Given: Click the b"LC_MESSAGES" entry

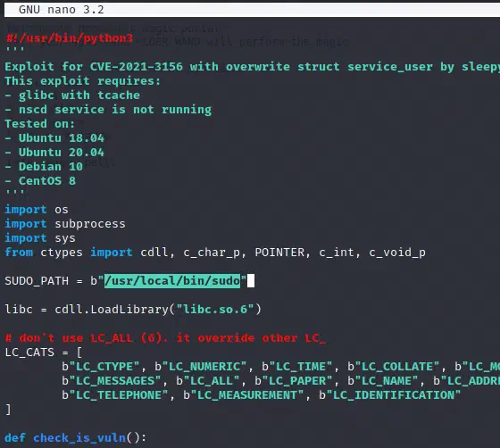Looking at the screenshot, I should 112,381.
